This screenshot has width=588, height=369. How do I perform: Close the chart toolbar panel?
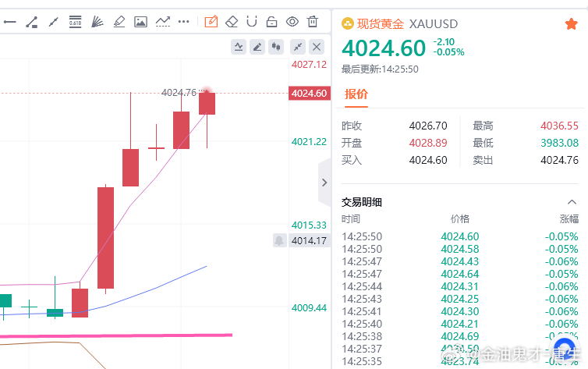coord(317,47)
